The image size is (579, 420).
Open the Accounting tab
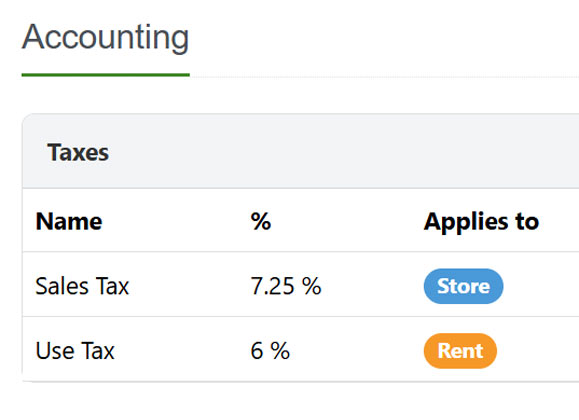pyautogui.click(x=106, y=37)
